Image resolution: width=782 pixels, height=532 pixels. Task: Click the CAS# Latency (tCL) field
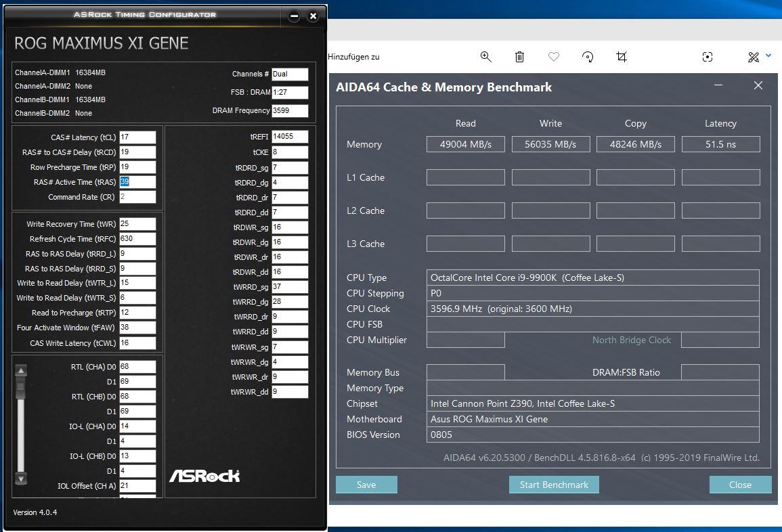pos(137,137)
